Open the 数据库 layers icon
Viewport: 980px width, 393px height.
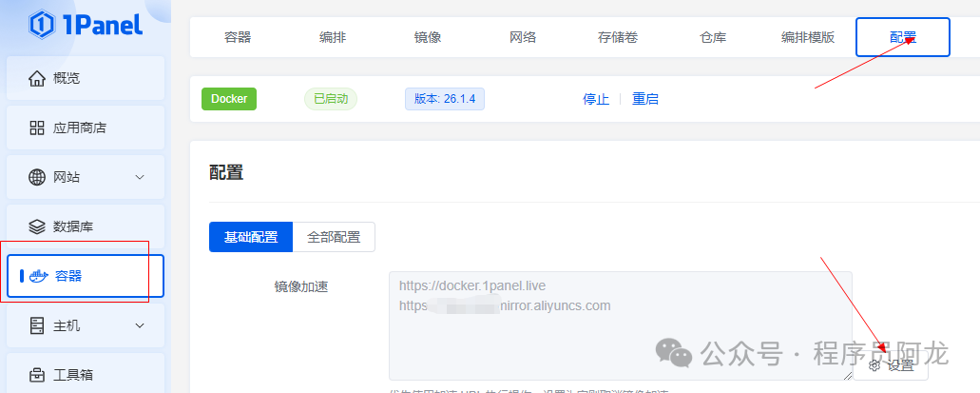[x=37, y=226]
